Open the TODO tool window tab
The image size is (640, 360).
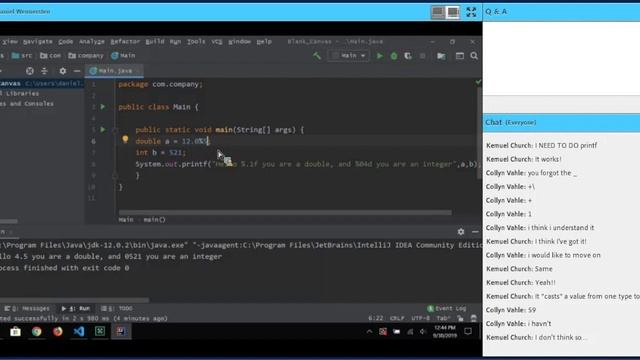tap(117, 309)
